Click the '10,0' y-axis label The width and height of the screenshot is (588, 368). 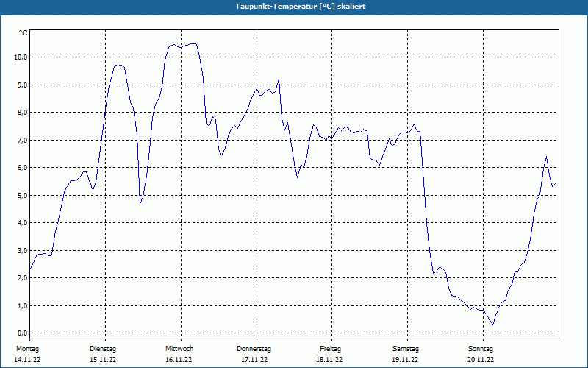(x=21, y=57)
